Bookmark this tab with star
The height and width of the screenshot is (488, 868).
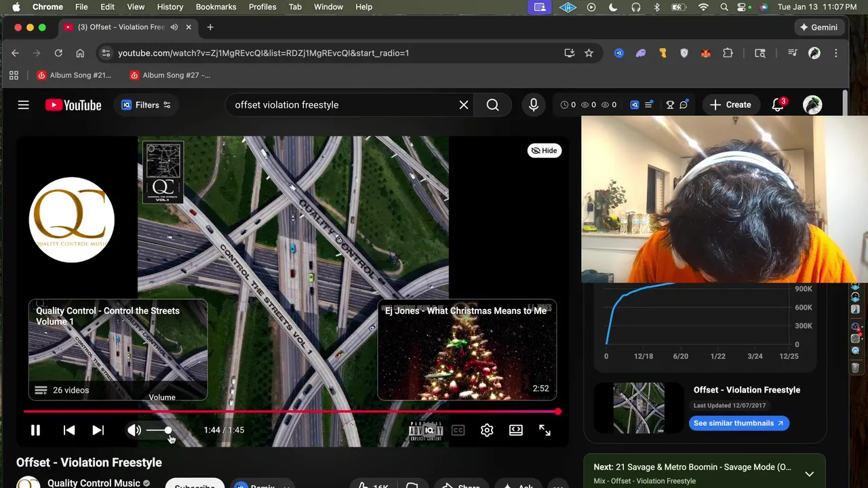pos(589,53)
